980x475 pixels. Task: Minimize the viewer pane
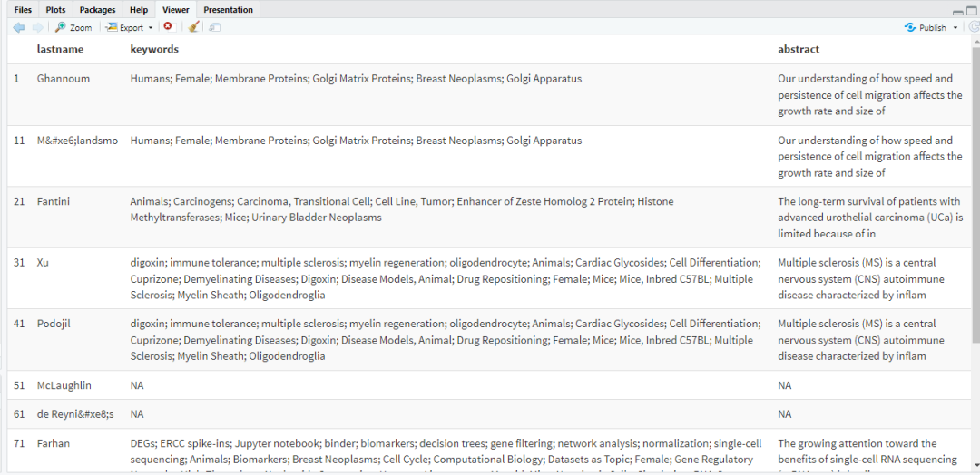(958, 12)
